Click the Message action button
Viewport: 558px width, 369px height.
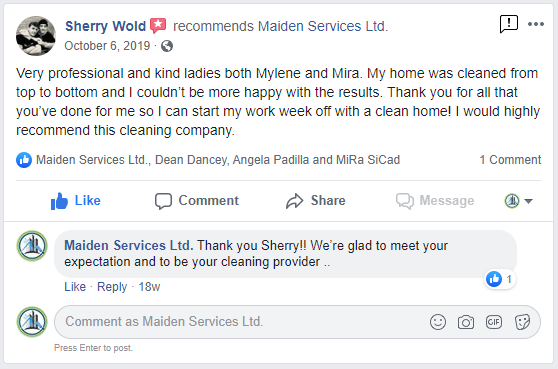pyautogui.click(x=435, y=201)
